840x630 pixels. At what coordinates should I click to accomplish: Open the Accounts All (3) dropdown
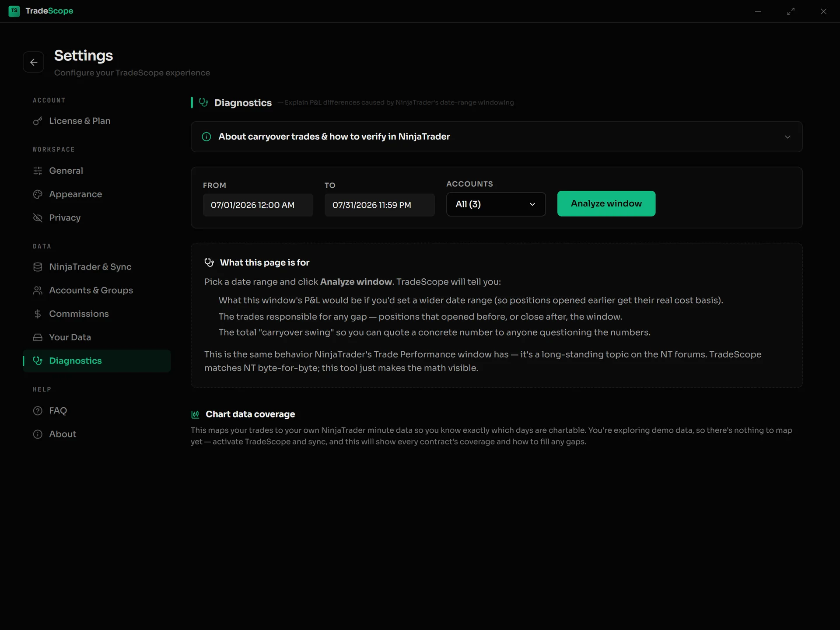496,204
